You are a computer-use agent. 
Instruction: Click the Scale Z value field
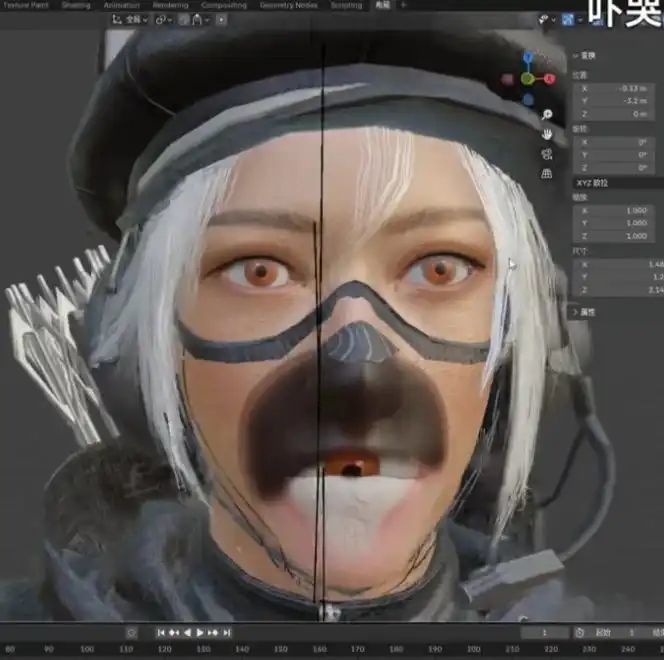pos(620,235)
